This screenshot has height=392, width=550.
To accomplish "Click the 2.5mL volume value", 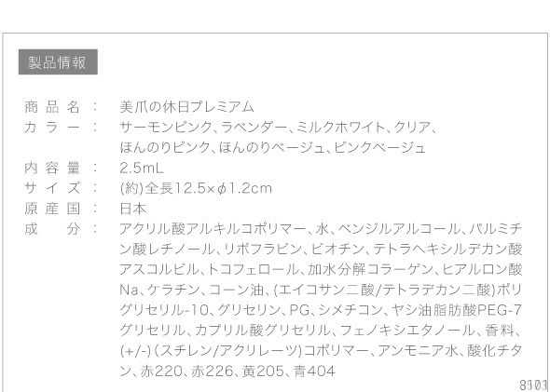I will click(x=142, y=169).
